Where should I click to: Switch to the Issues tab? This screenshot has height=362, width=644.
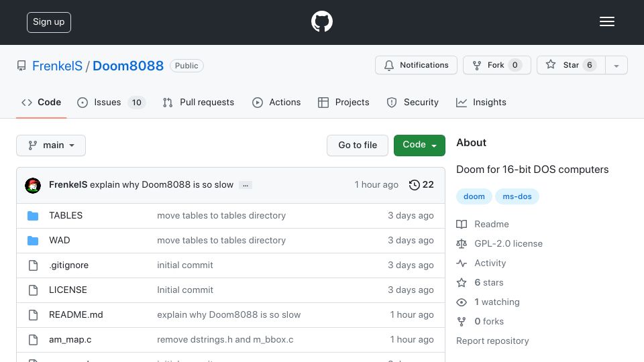(x=111, y=103)
